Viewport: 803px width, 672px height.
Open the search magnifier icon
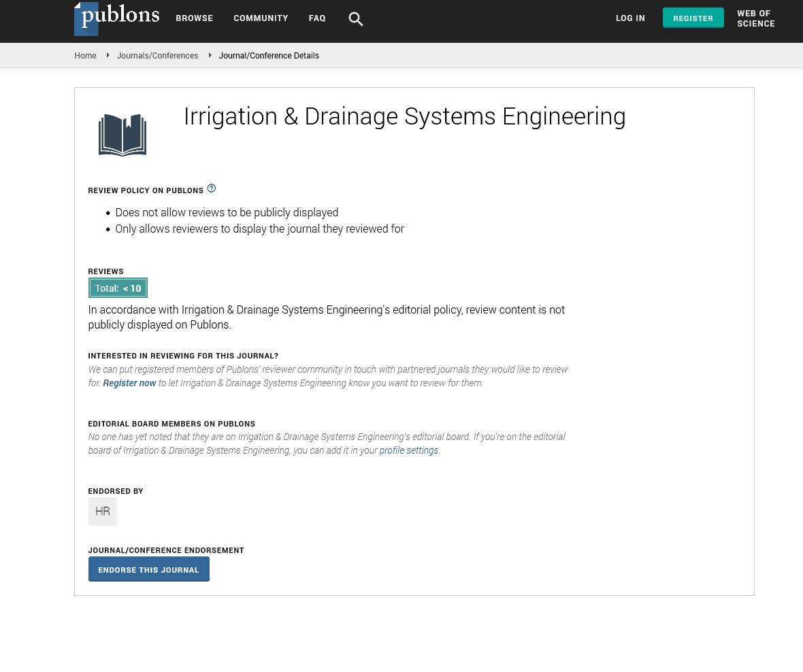355,19
